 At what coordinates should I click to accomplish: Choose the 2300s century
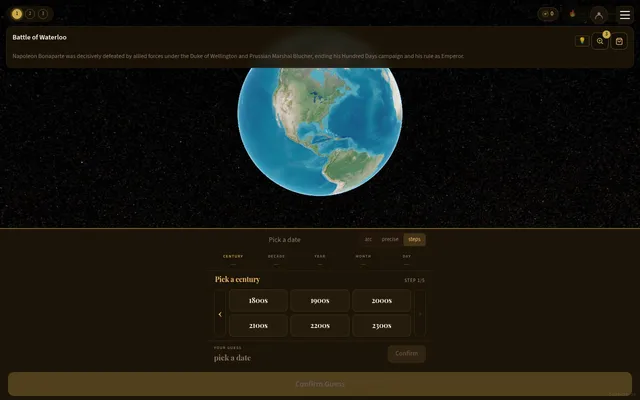(382, 325)
